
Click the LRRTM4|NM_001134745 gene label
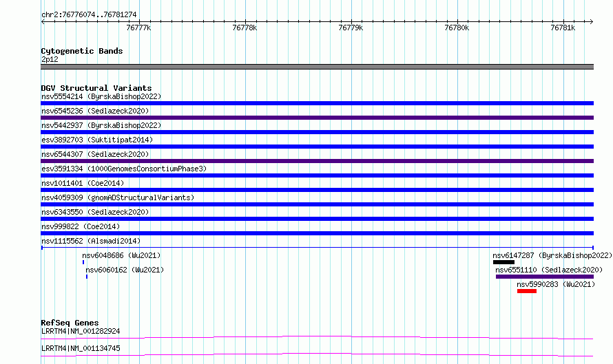[x=81, y=348]
